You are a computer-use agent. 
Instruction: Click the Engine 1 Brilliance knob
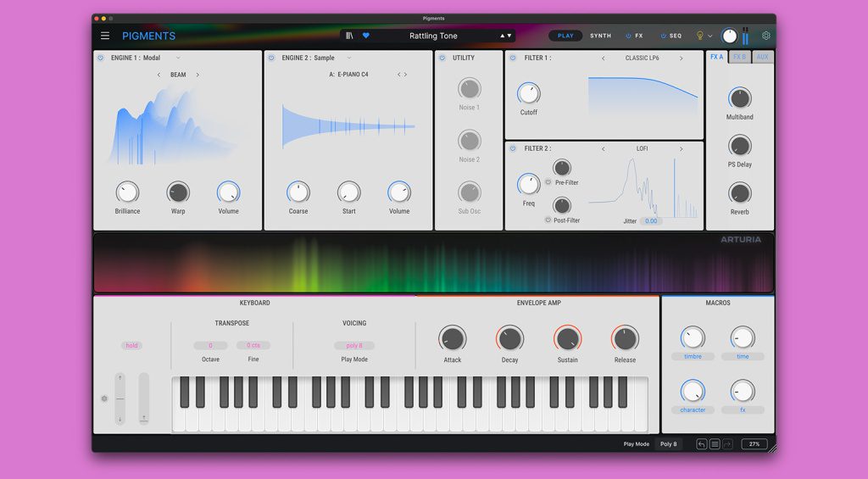click(127, 192)
